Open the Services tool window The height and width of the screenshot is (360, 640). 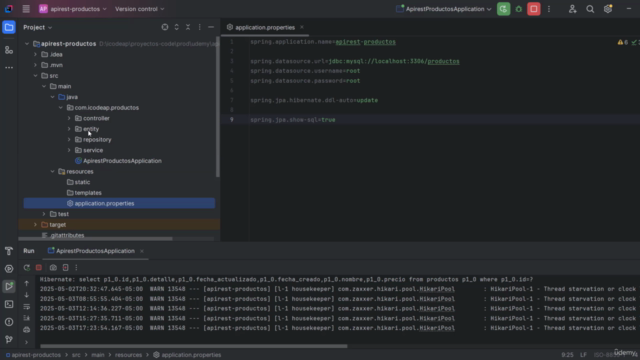pos(9,269)
